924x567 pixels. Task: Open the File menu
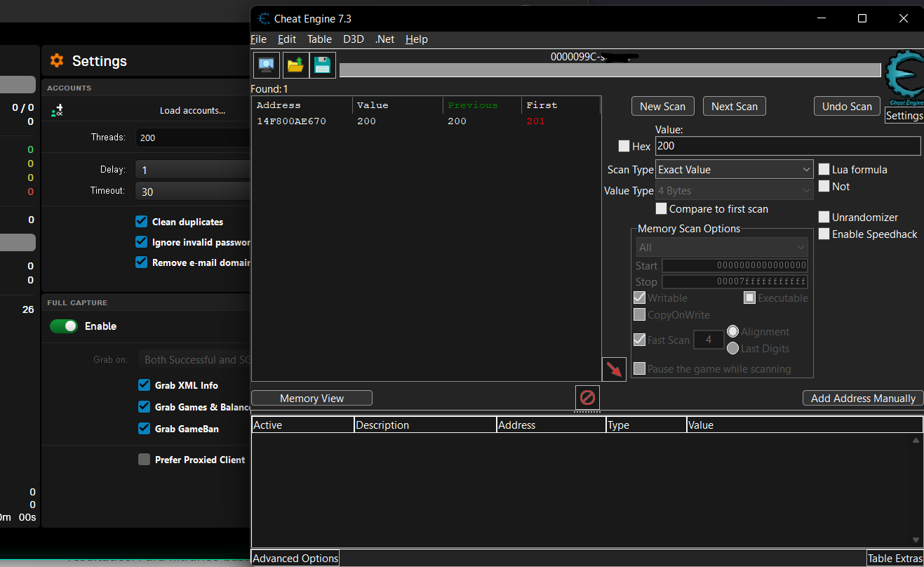(x=258, y=39)
